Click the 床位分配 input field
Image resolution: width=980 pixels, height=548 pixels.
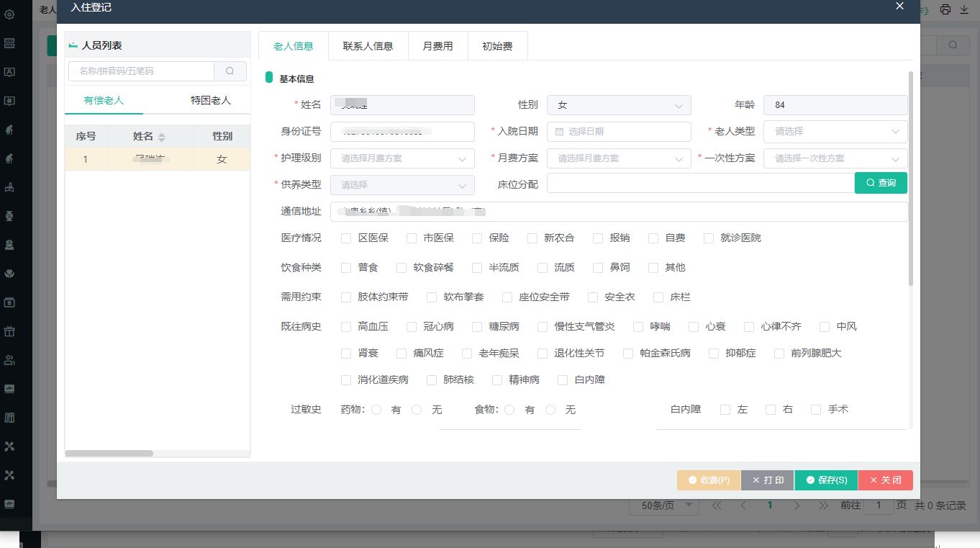[x=700, y=183]
